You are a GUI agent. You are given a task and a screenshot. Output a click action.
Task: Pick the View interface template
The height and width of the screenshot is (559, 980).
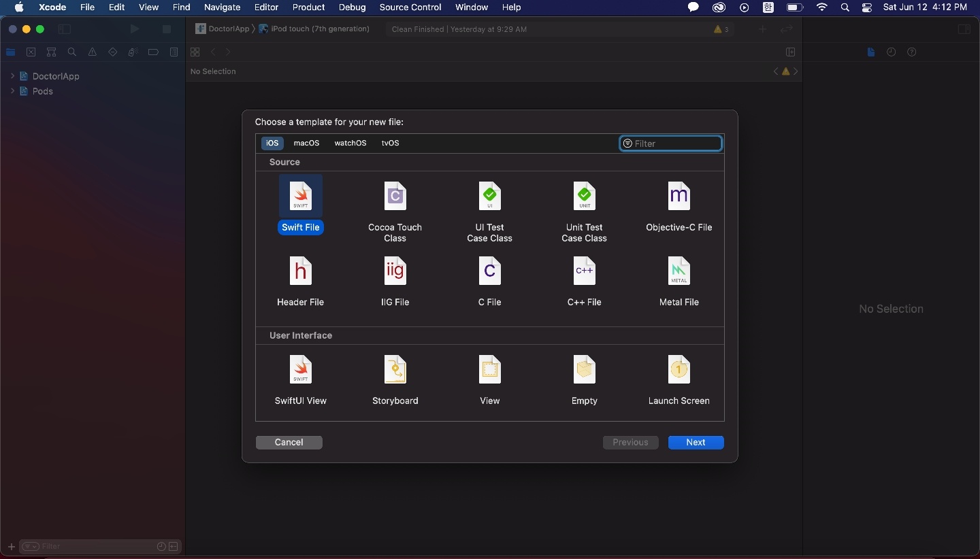(489, 380)
